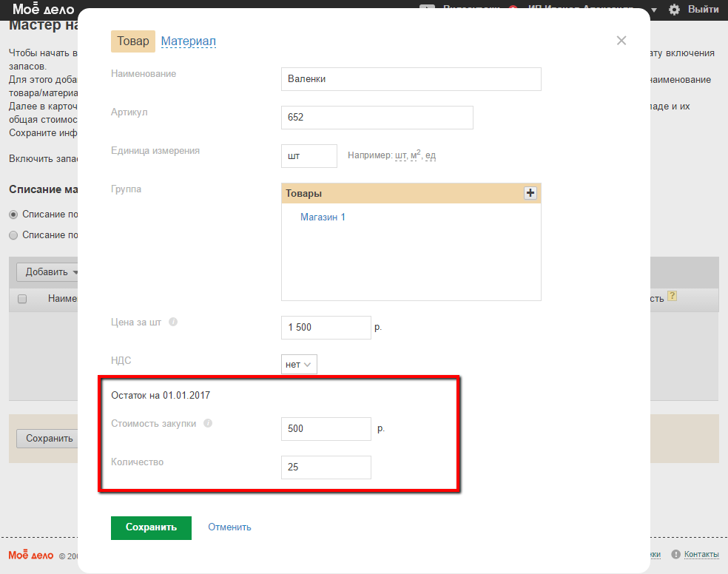Click the Группа field label
Image resolution: width=728 pixels, height=574 pixels.
click(126, 189)
